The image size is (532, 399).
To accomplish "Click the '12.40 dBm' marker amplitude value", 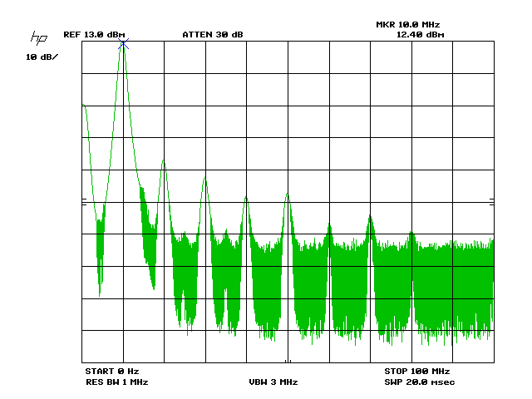I will tap(421, 35).
